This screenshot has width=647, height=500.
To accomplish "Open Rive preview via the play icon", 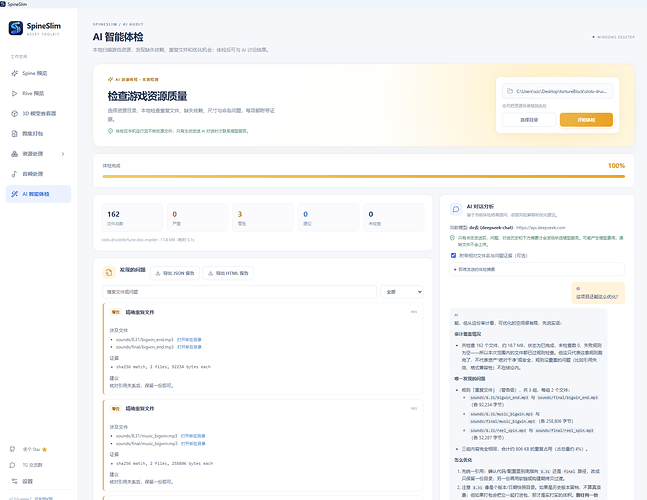I will 14,93.
